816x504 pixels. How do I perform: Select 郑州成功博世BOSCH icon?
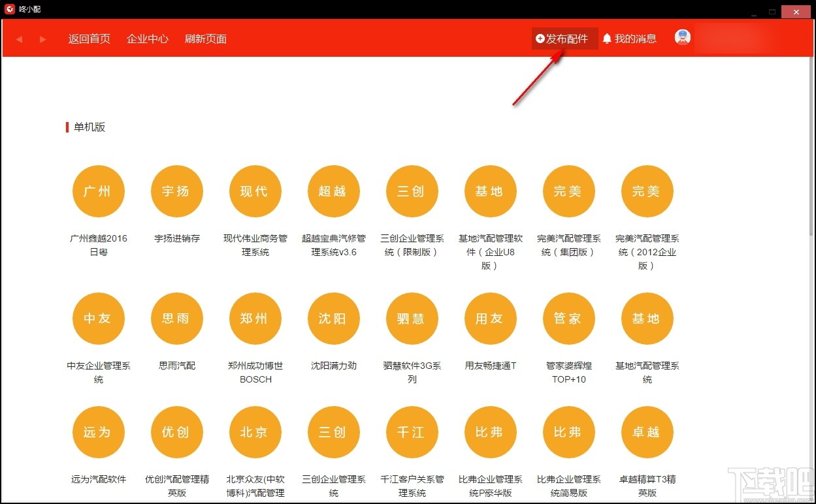pyautogui.click(x=255, y=318)
